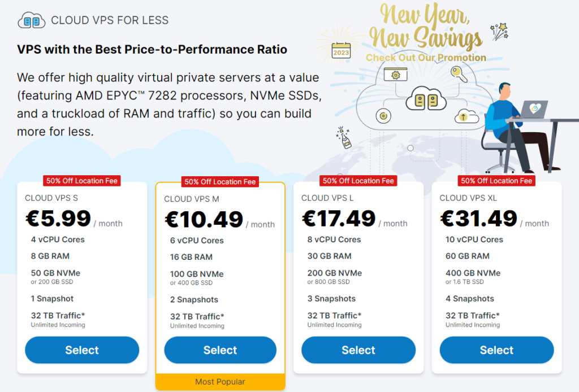Image resolution: width=579 pixels, height=392 pixels.
Task: Click the 50% Off badge above Cloud VPS S
Action: click(81, 181)
